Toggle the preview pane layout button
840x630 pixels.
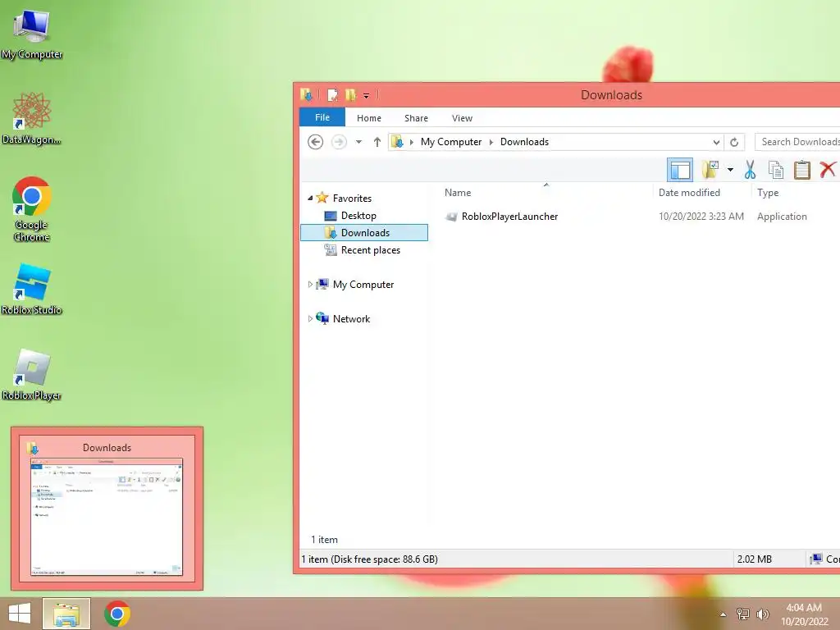click(680, 170)
